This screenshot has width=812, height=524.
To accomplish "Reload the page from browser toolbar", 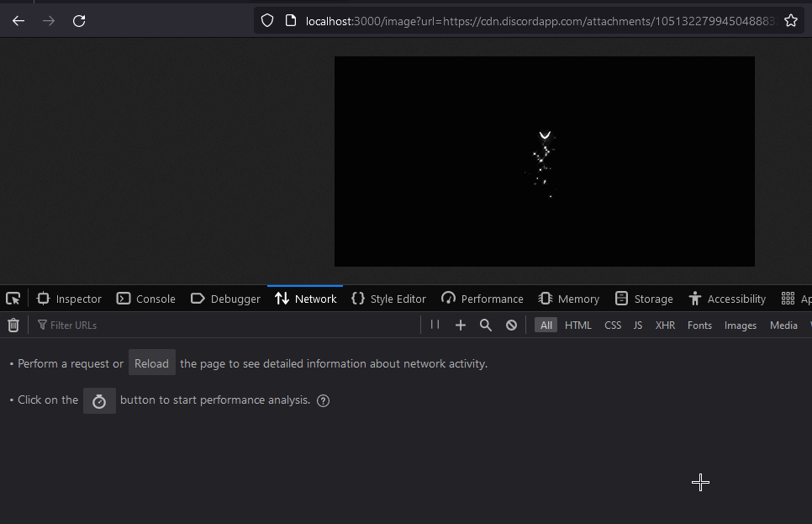I will click(79, 20).
